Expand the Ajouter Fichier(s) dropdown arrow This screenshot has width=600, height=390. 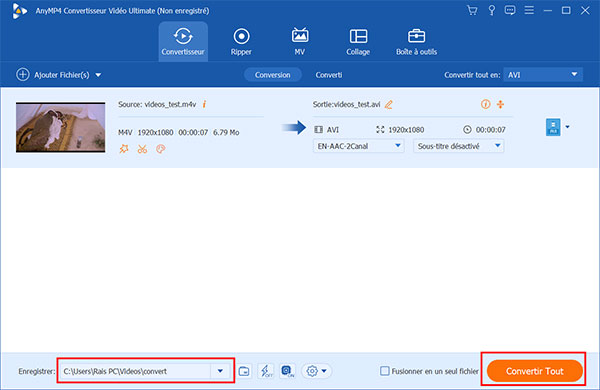point(98,75)
